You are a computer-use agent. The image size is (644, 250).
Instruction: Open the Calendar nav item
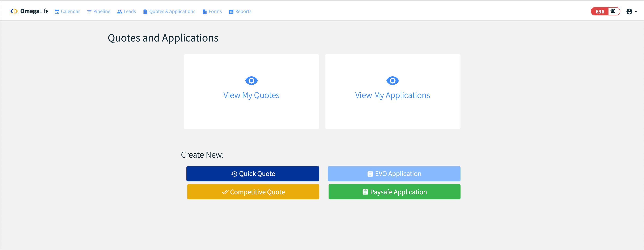tap(67, 11)
